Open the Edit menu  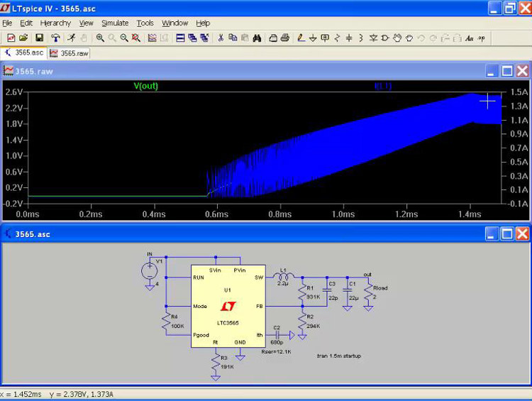(x=26, y=23)
